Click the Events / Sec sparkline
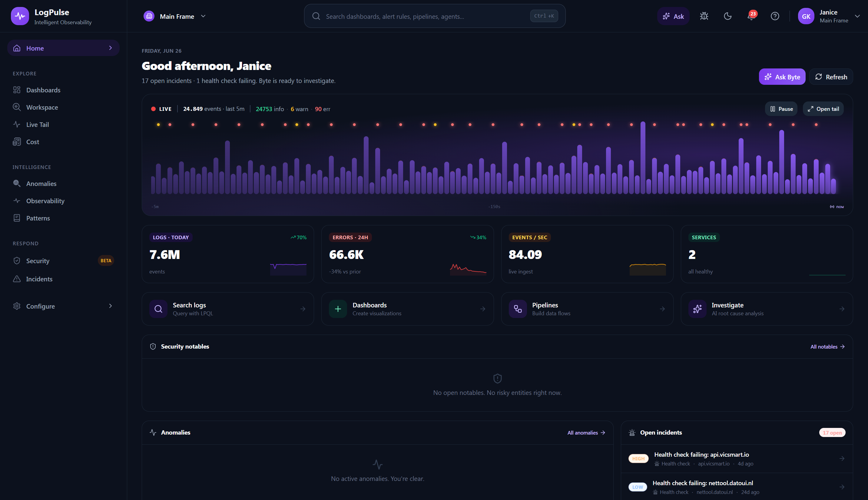 (648, 269)
